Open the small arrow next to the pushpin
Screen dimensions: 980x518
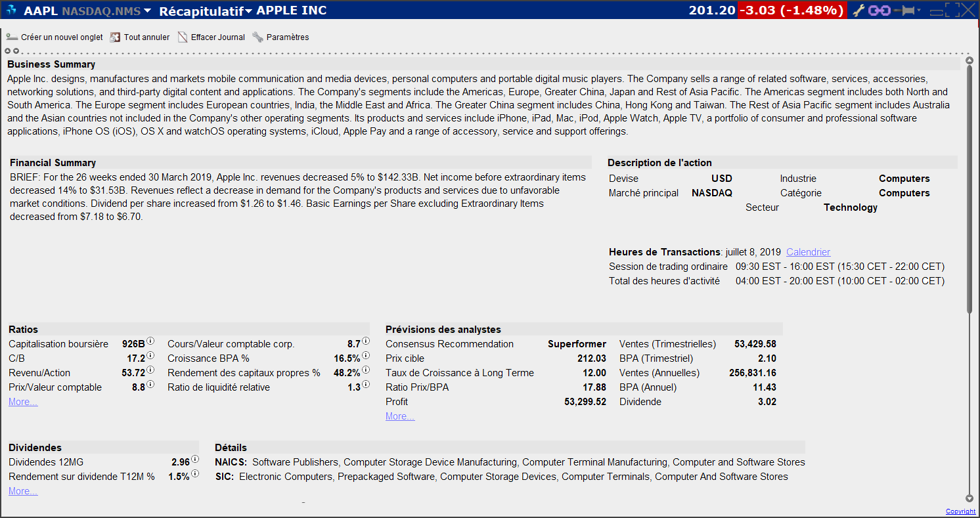coord(918,10)
